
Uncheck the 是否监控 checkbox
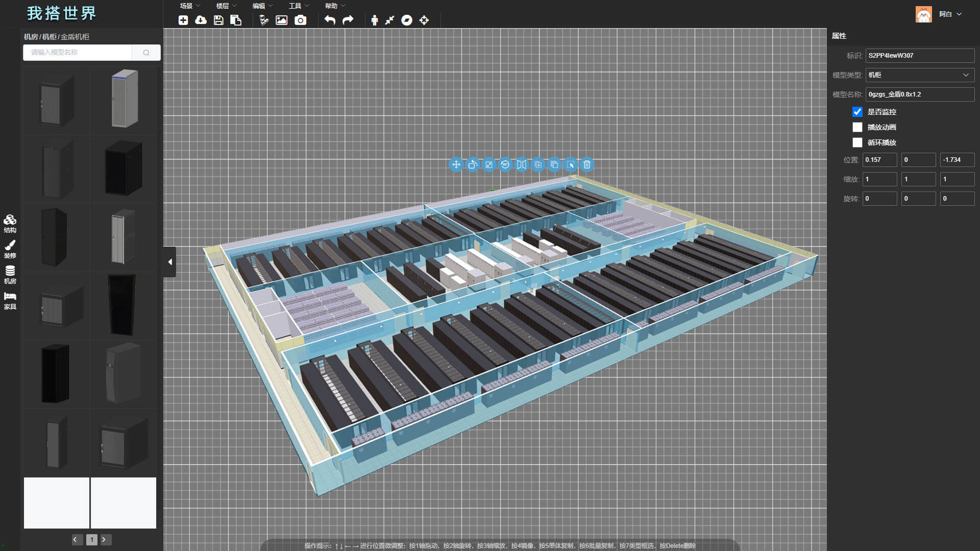pos(857,112)
